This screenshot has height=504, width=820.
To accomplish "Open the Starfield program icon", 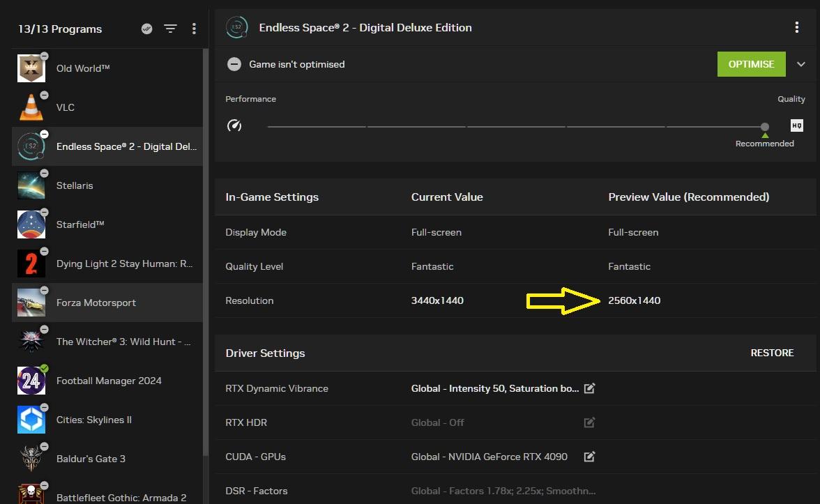I will [31, 224].
